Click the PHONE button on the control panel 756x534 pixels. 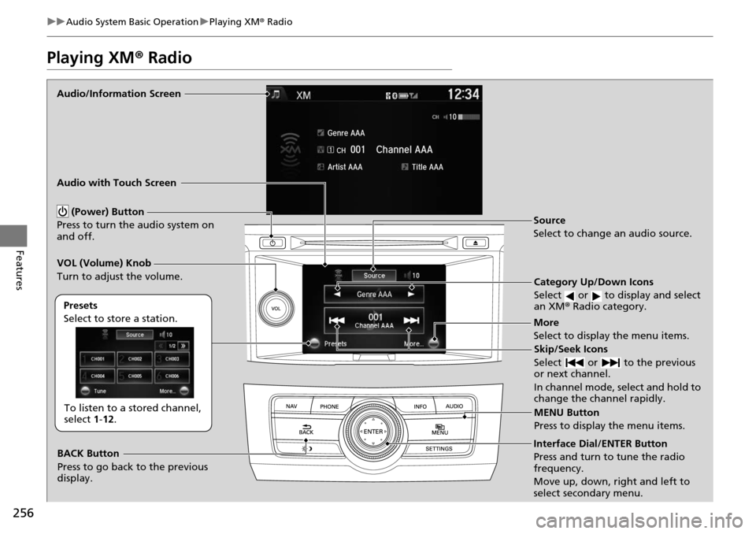329,406
